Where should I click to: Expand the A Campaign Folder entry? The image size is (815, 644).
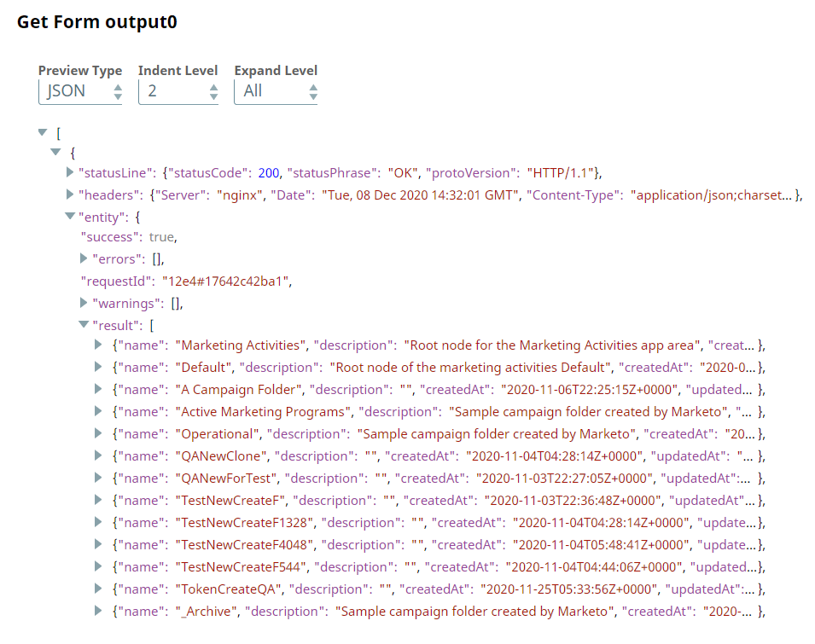click(x=98, y=389)
